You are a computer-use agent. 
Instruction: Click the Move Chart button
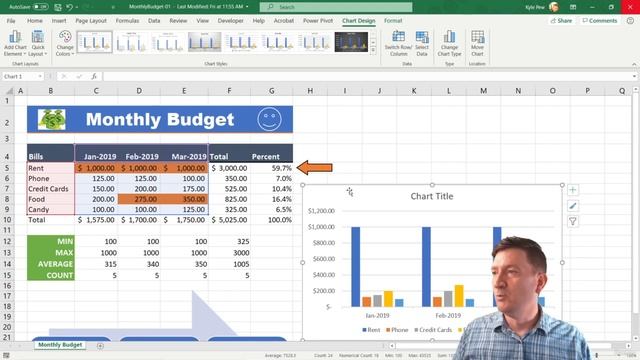(x=477, y=43)
